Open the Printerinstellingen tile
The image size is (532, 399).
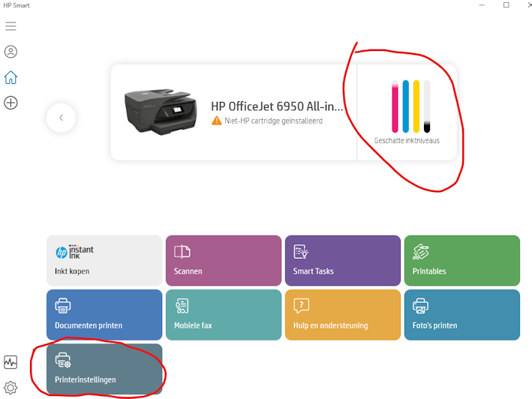104,369
